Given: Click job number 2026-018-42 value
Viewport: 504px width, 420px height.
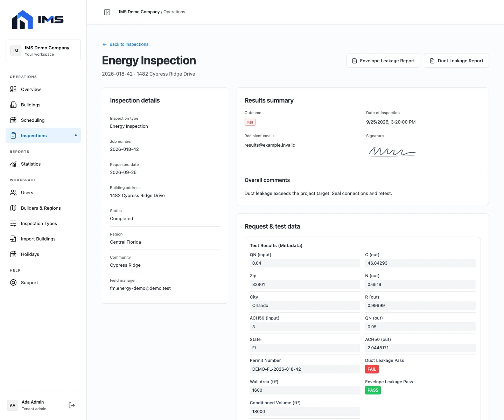Looking at the screenshot, I should pyautogui.click(x=124, y=149).
